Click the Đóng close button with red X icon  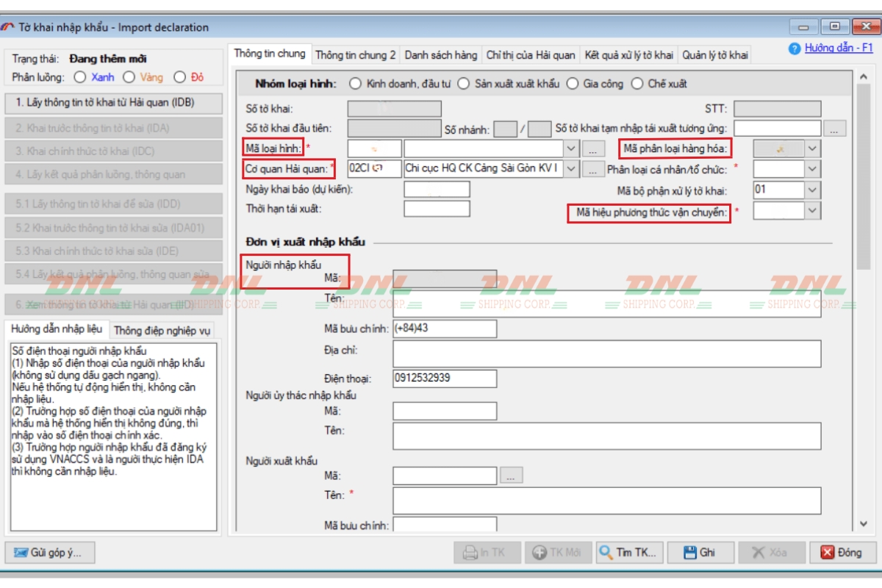(x=840, y=553)
